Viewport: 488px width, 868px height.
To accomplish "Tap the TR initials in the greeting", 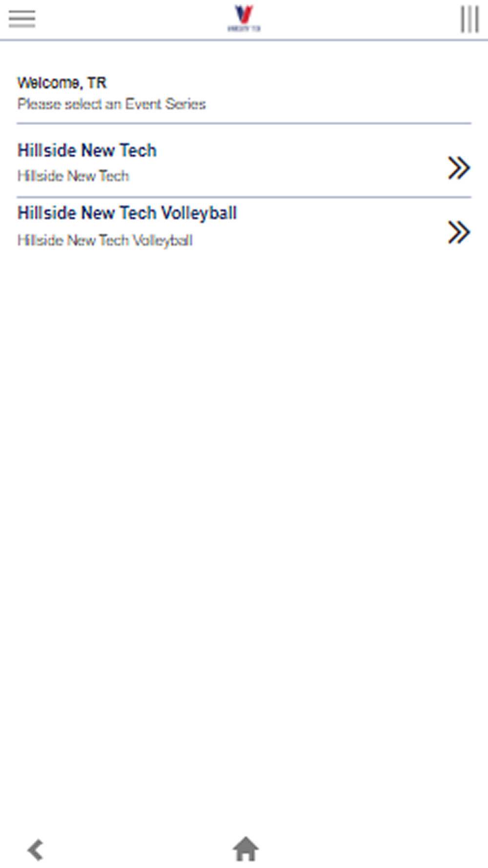I will (97, 83).
